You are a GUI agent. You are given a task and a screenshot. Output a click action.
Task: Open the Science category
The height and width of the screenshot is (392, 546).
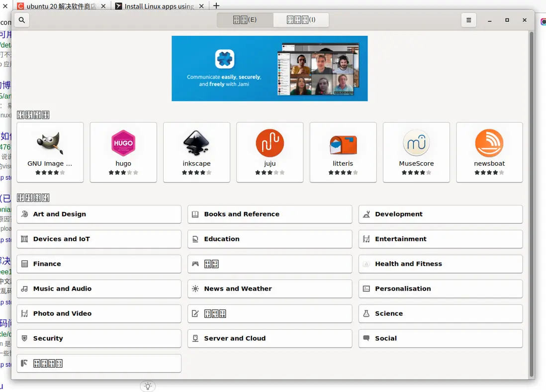(x=441, y=313)
